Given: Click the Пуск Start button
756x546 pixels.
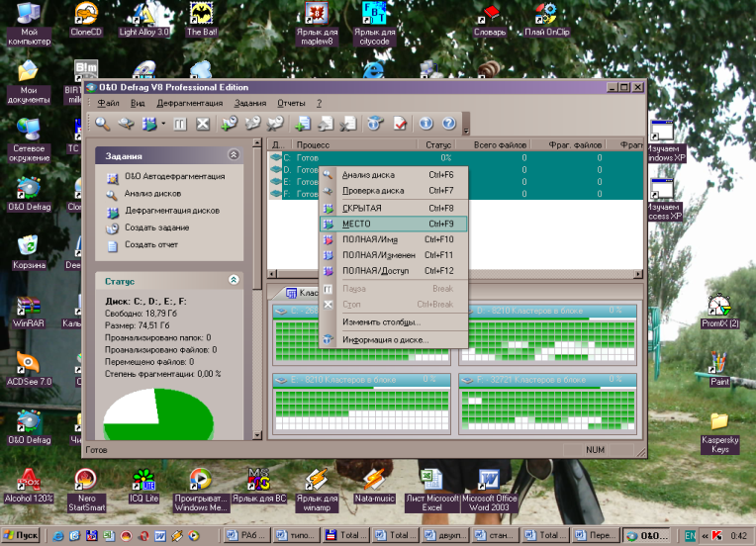Looking at the screenshot, I should point(21,535).
